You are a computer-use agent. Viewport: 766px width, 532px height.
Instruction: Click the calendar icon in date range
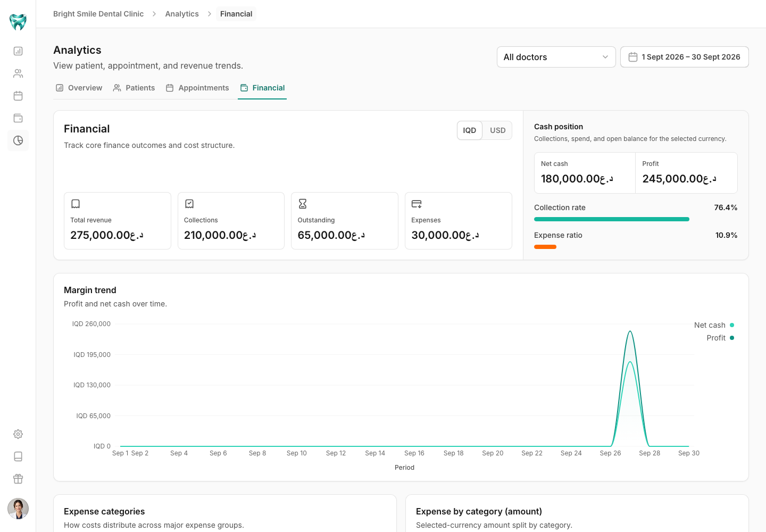633,57
